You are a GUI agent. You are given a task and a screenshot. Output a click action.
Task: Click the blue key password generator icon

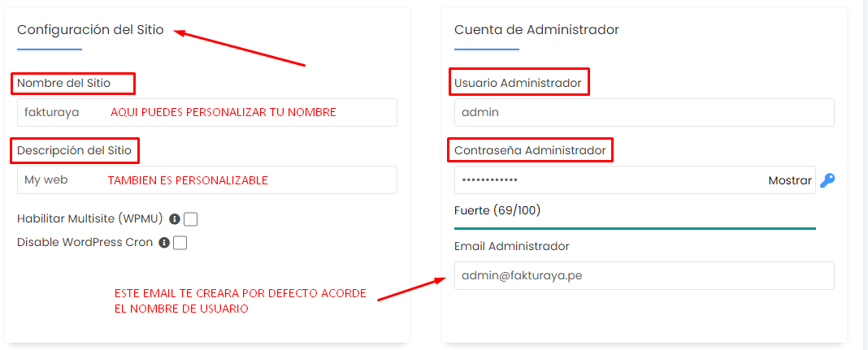827,180
